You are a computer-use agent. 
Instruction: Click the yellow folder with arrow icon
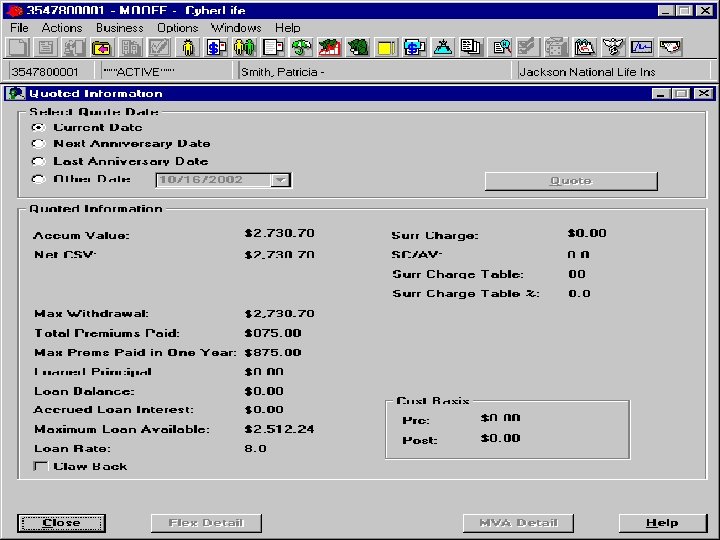[x=101, y=48]
